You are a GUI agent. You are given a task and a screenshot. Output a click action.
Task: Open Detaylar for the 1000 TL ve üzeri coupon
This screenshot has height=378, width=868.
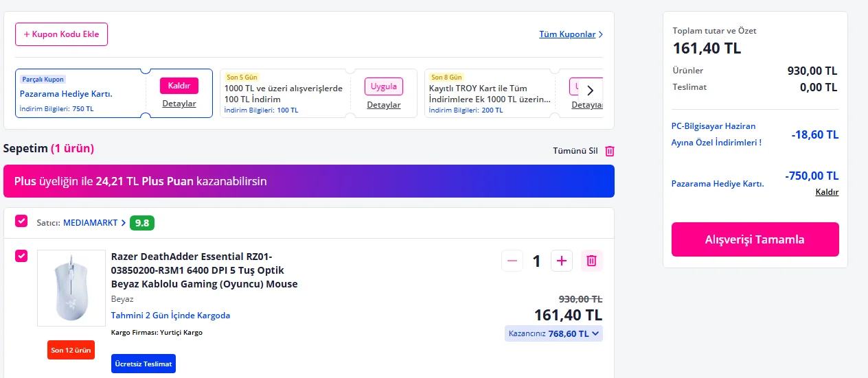point(384,105)
